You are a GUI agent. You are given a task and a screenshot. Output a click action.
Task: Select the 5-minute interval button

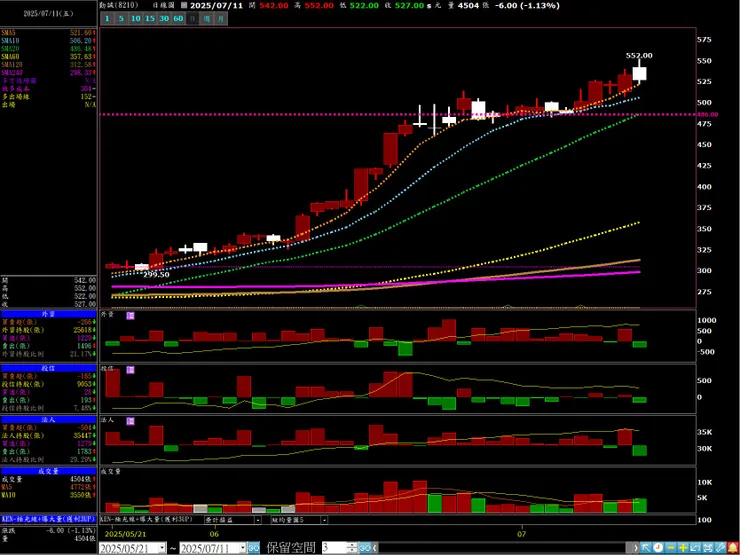[121, 18]
